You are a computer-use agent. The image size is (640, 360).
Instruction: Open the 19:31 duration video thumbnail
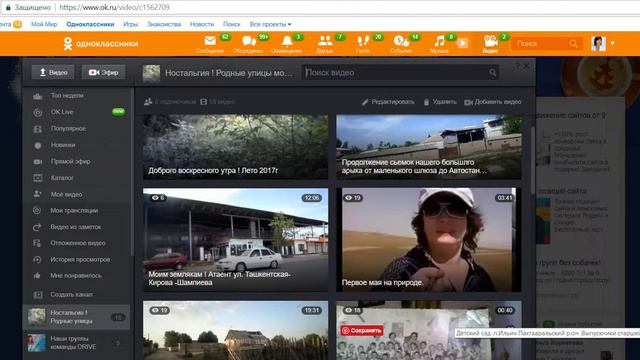[236, 330]
